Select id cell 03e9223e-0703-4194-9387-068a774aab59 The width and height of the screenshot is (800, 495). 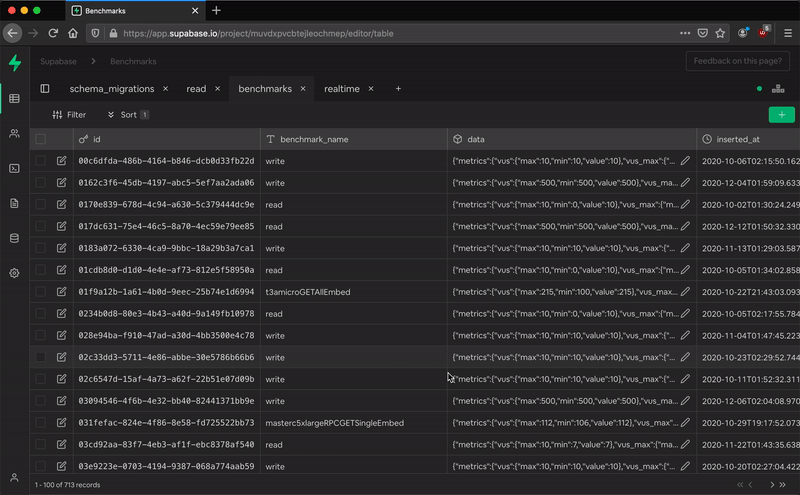pyautogui.click(x=167, y=466)
